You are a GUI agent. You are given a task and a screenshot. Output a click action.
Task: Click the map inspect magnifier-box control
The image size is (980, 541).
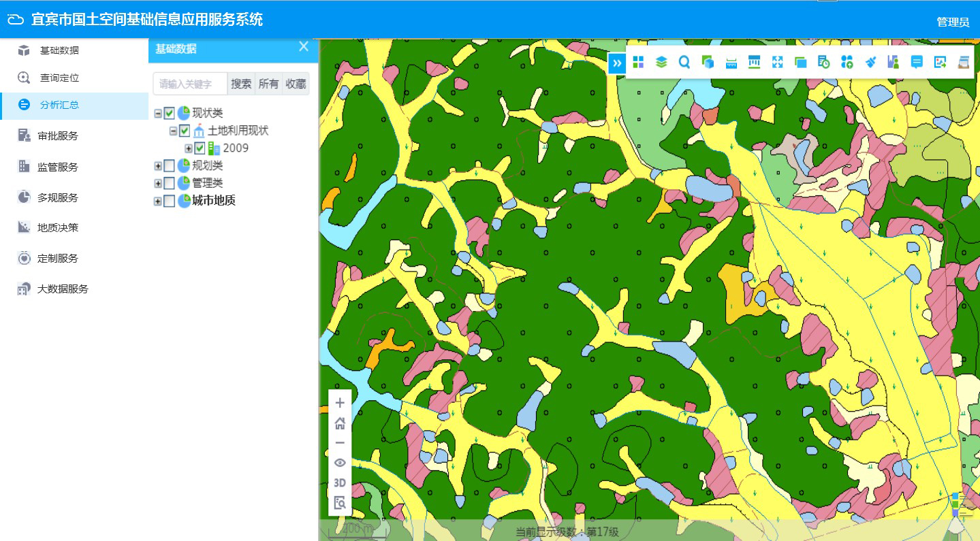pos(340,503)
